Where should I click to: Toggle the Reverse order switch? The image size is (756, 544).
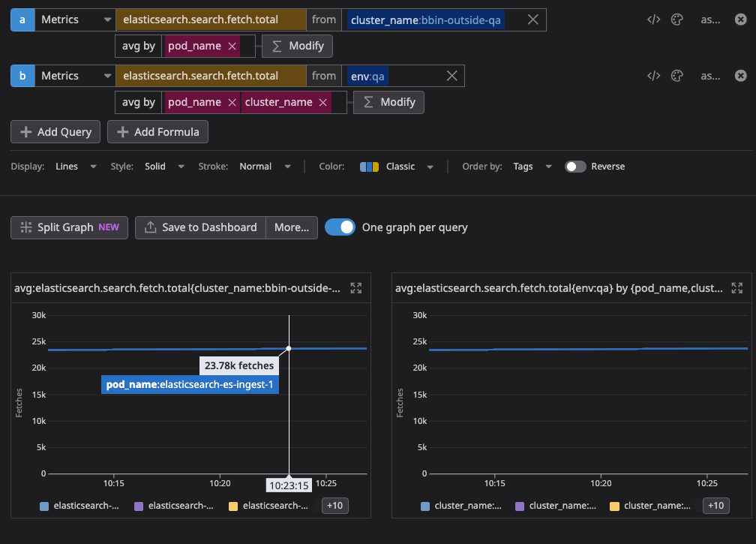pos(575,167)
